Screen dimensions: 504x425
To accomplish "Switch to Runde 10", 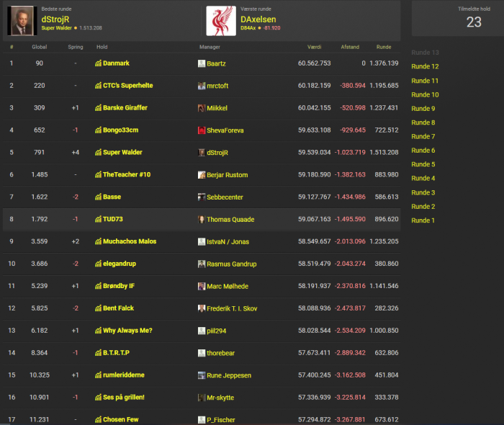I will [x=425, y=95].
